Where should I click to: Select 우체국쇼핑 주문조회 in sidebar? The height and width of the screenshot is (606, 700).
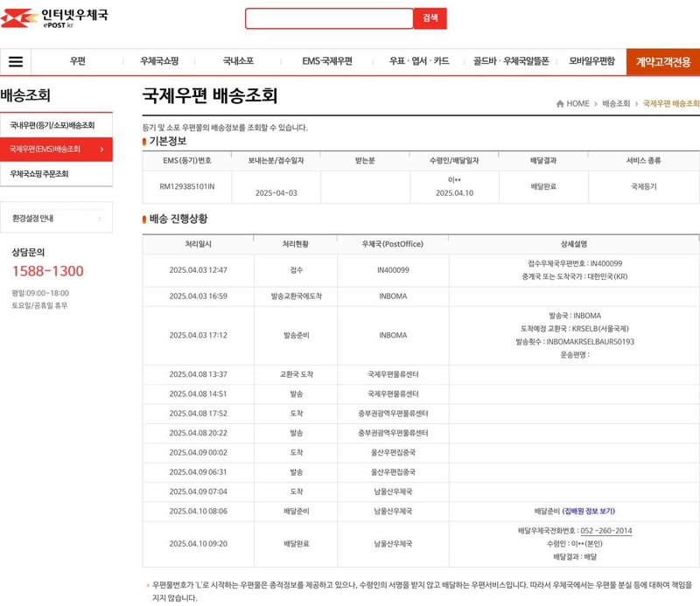[x=40, y=174]
